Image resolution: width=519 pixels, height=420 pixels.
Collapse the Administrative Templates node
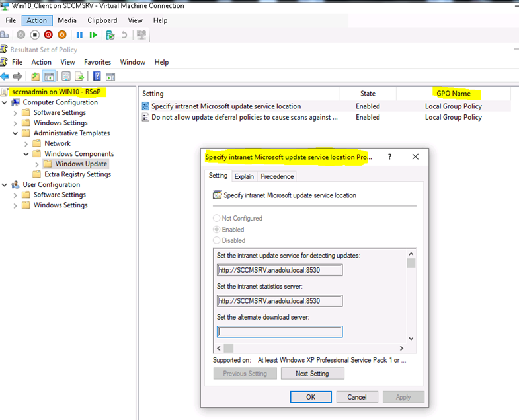pyautogui.click(x=15, y=133)
